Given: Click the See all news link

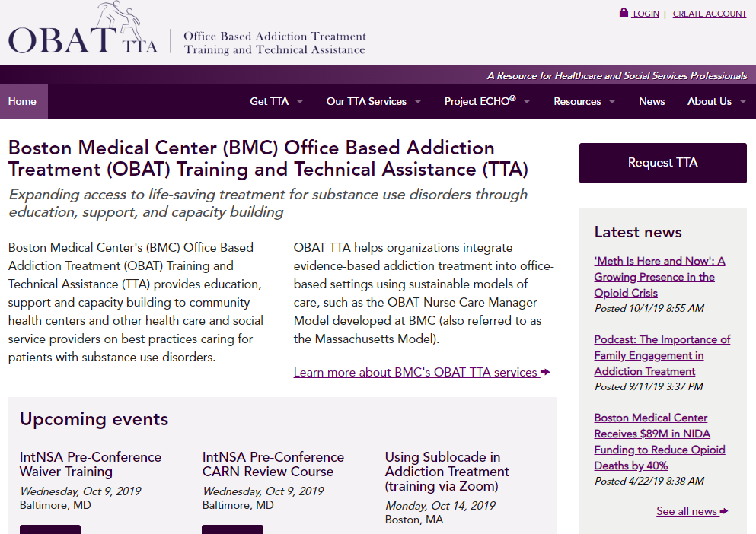Looking at the screenshot, I should [687, 511].
